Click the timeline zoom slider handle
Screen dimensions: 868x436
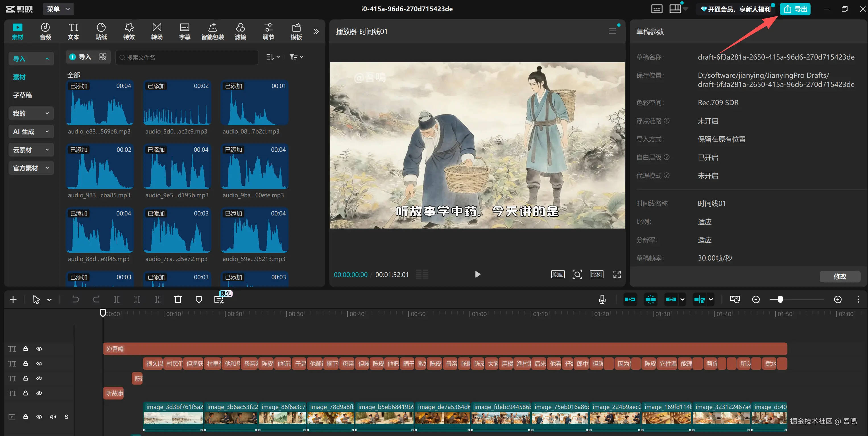click(780, 299)
